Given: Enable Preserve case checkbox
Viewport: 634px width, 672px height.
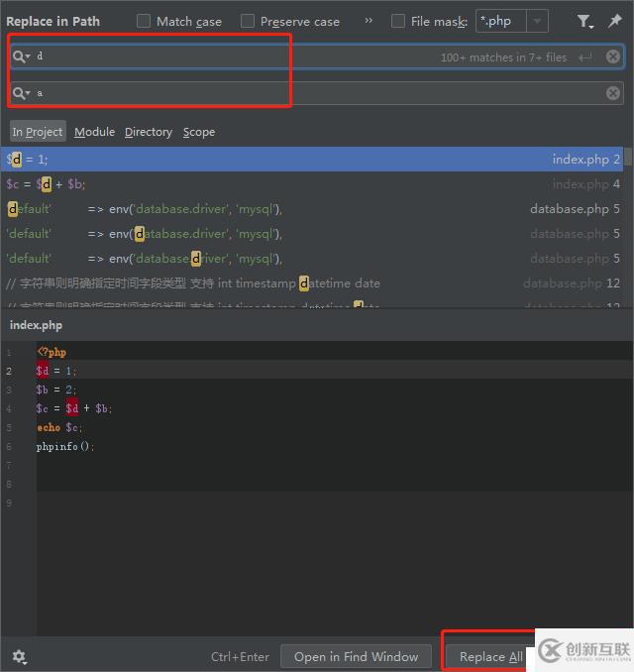Looking at the screenshot, I should coord(248,21).
